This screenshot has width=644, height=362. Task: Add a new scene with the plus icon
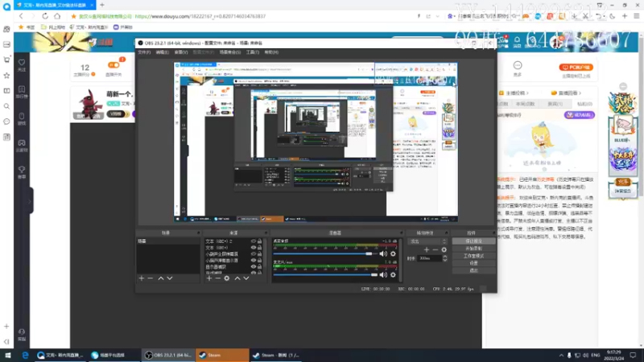(142, 278)
